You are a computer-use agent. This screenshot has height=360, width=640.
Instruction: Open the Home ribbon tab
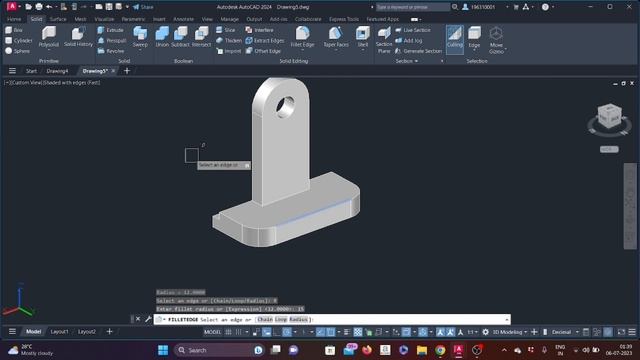tap(14, 19)
